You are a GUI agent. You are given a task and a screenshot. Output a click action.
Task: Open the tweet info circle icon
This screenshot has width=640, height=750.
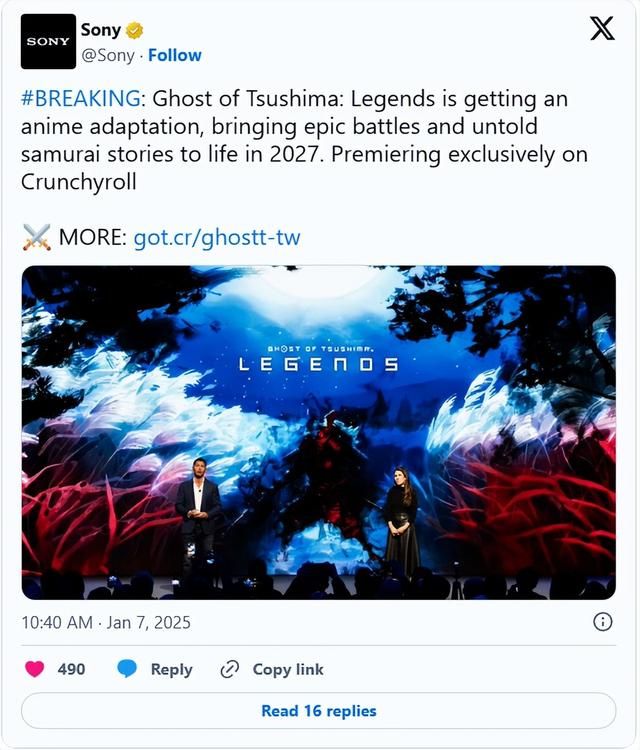(603, 622)
